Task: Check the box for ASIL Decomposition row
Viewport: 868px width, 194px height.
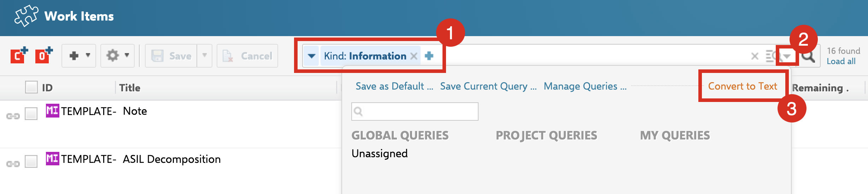Action: pos(31,161)
